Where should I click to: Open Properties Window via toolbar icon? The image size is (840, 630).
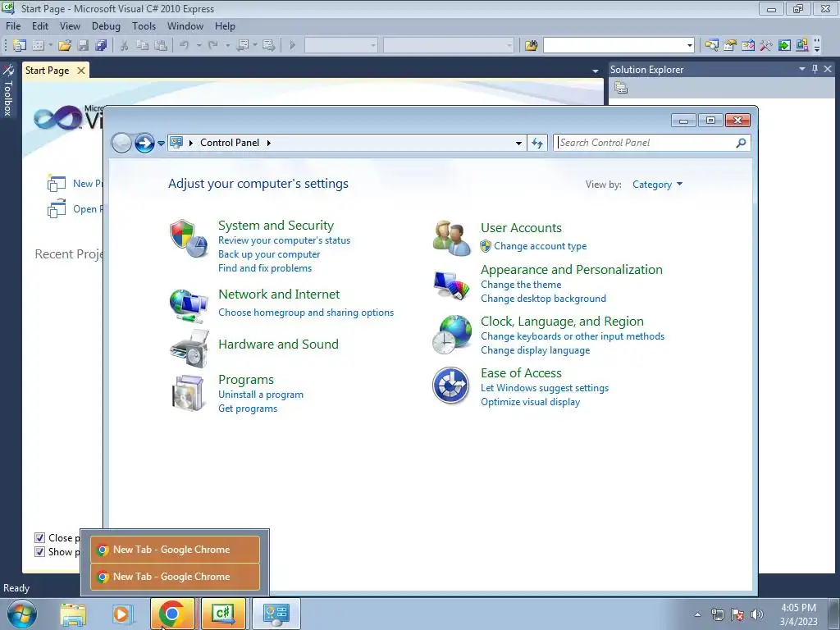[729, 46]
